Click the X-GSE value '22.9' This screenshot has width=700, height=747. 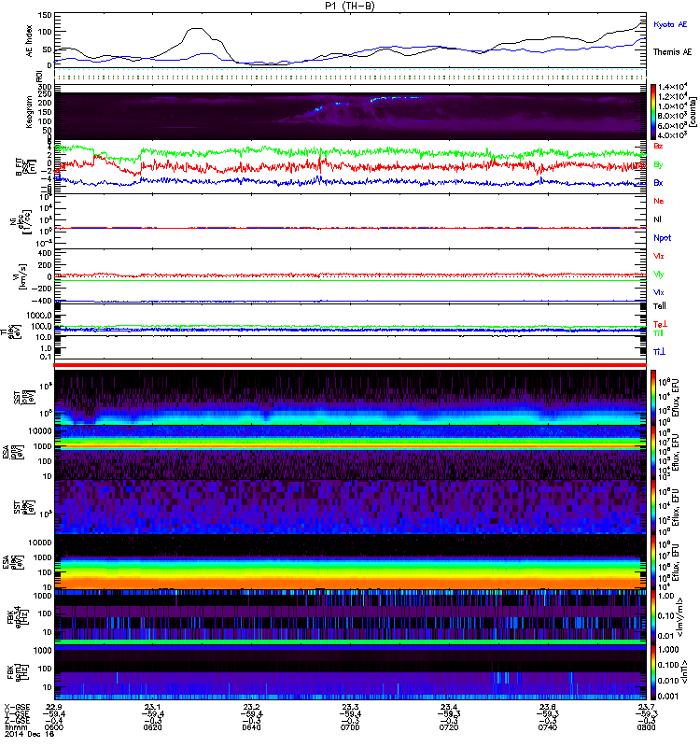(53, 707)
